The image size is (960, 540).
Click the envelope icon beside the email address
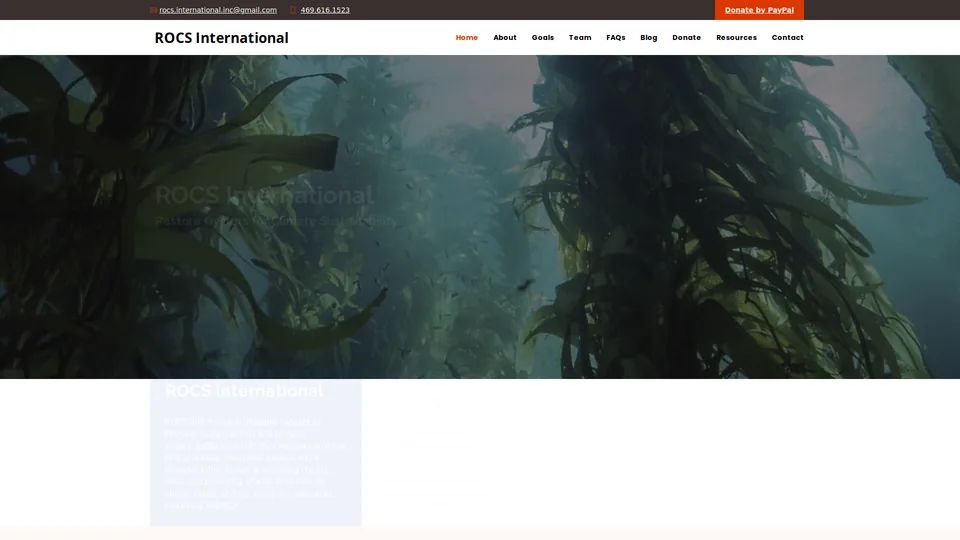click(x=153, y=10)
